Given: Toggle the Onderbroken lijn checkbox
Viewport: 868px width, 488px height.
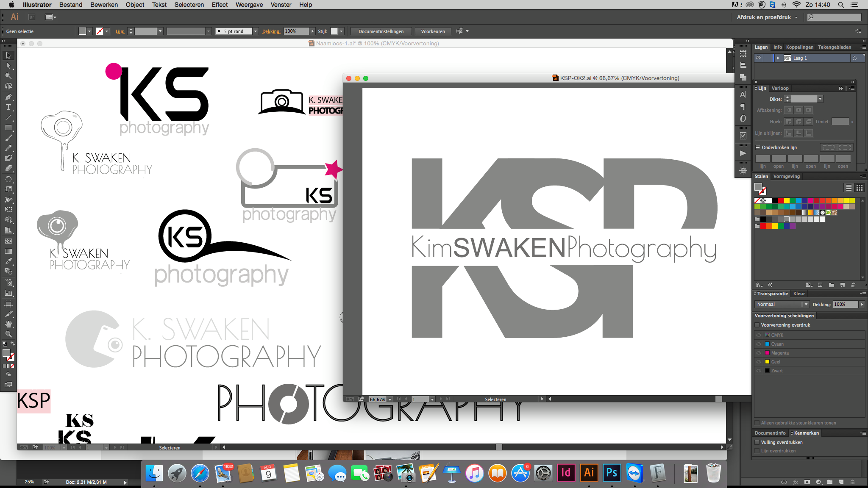Looking at the screenshot, I should tap(758, 147).
